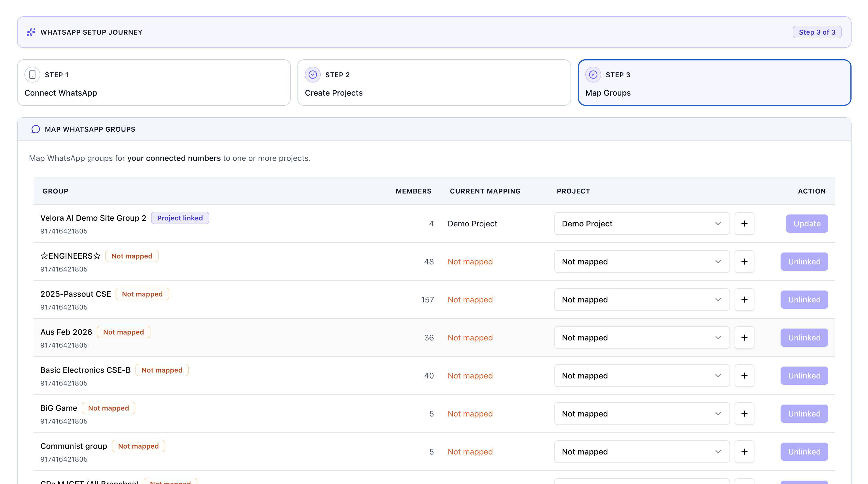The image size is (868, 484).
Task: Click Unlinked button in ENGINEERS row
Action: click(x=804, y=262)
